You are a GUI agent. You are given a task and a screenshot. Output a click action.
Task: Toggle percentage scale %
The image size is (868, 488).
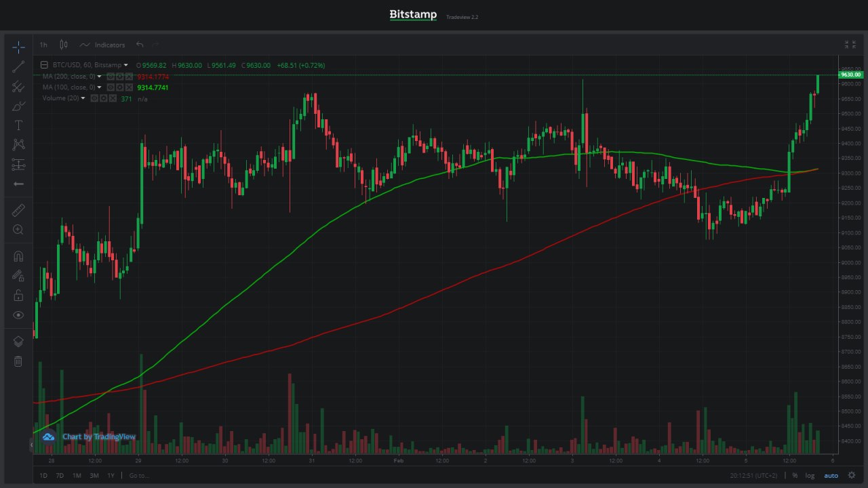795,475
